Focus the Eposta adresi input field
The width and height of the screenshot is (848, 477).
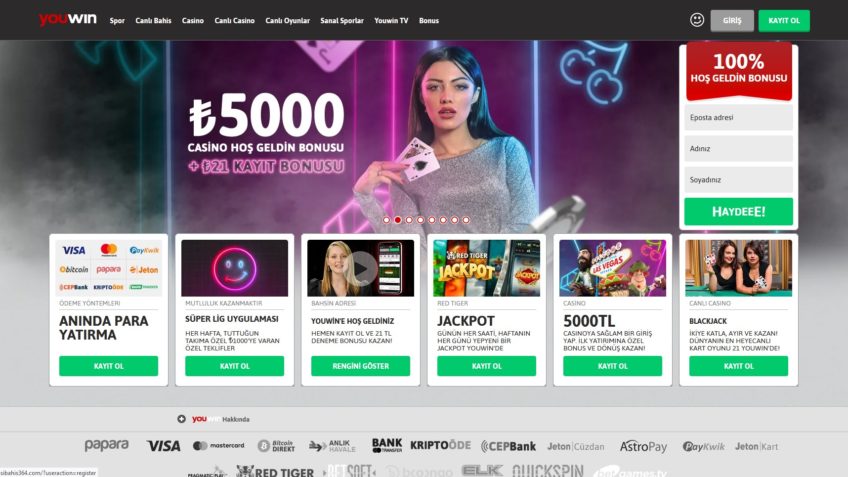(738, 117)
